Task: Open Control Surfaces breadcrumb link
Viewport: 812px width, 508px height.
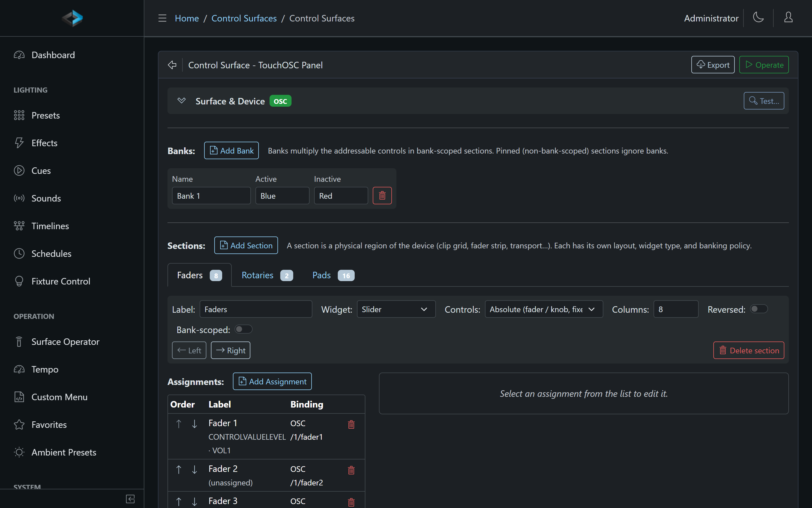Action: (x=244, y=18)
